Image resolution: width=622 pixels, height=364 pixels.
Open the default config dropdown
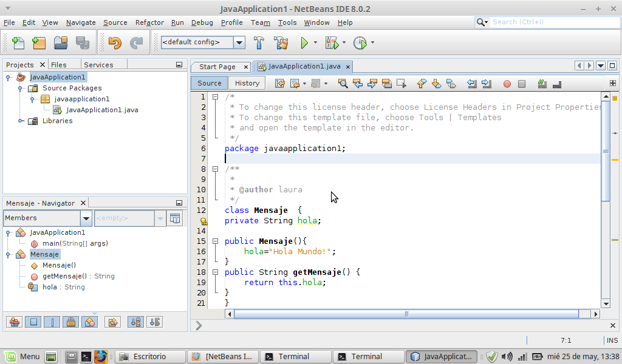pos(239,42)
